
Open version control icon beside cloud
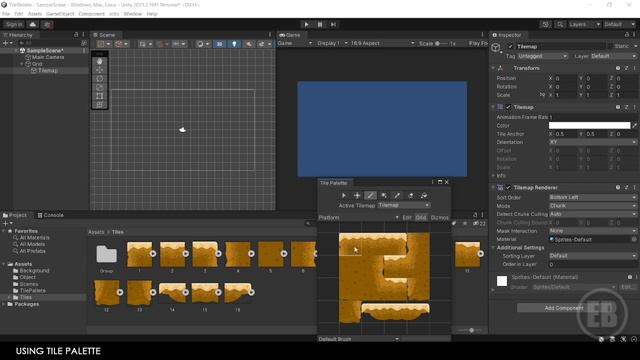pyautogui.click(x=47, y=24)
